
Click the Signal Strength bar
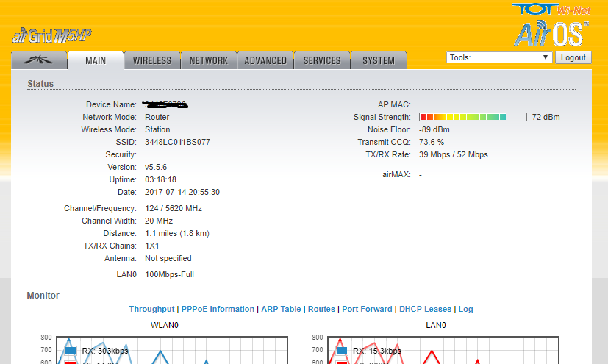point(473,117)
